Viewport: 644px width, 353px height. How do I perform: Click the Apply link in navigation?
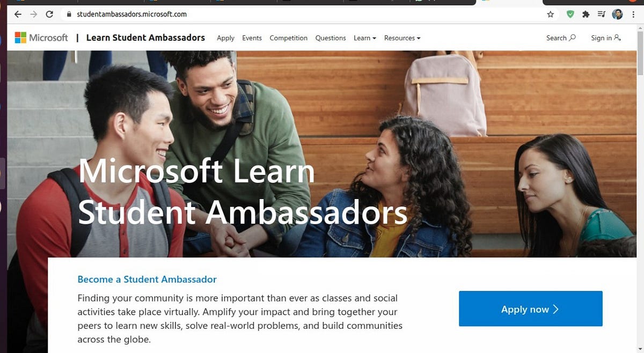[x=225, y=38]
